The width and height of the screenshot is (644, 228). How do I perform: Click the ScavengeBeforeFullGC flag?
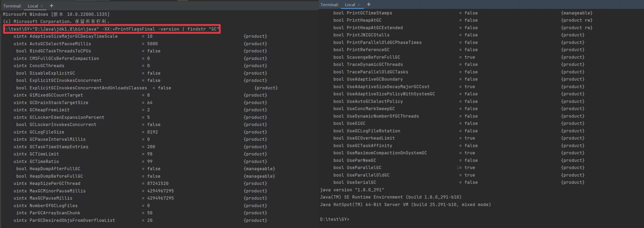(373, 57)
